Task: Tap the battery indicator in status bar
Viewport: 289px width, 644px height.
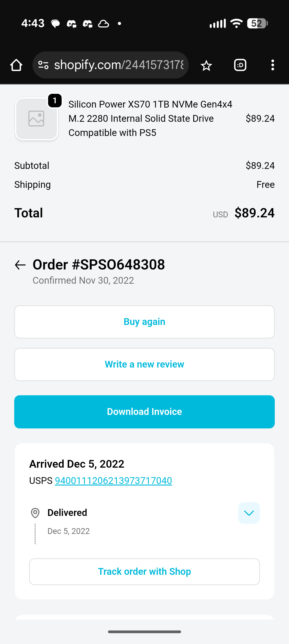Action: [257, 23]
